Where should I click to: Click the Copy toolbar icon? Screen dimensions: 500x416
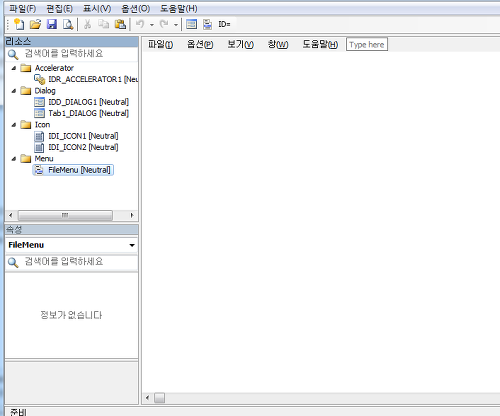[104, 24]
